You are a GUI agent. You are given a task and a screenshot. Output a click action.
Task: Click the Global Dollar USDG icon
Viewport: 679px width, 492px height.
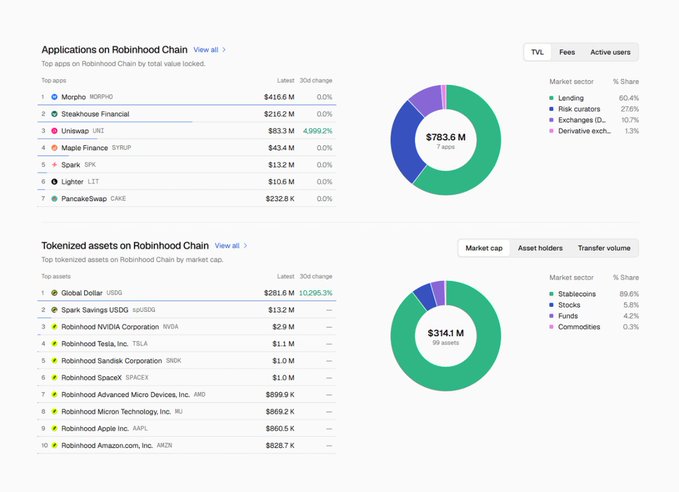click(x=55, y=293)
